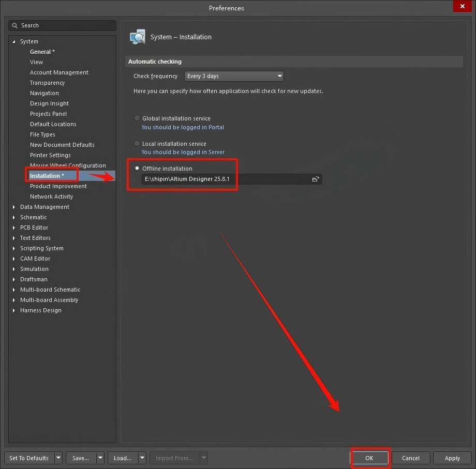This screenshot has width=476, height=469.
Task: Click the Apply button
Action: pyautogui.click(x=452, y=458)
